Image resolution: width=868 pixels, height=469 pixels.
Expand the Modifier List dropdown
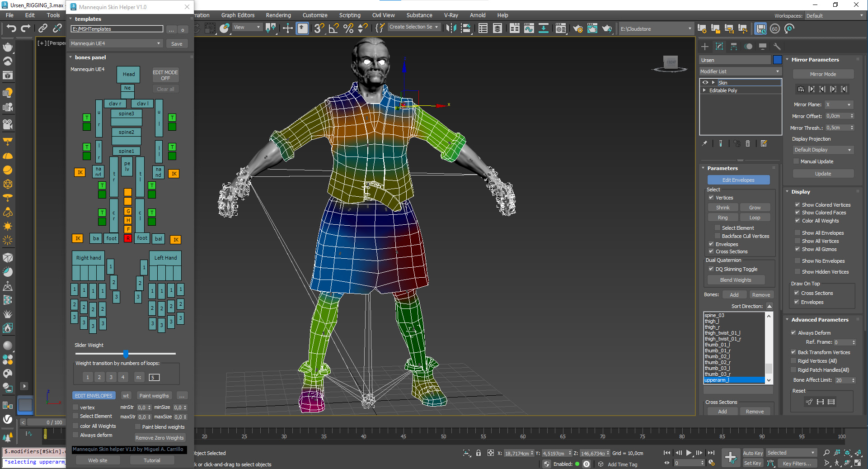740,71
